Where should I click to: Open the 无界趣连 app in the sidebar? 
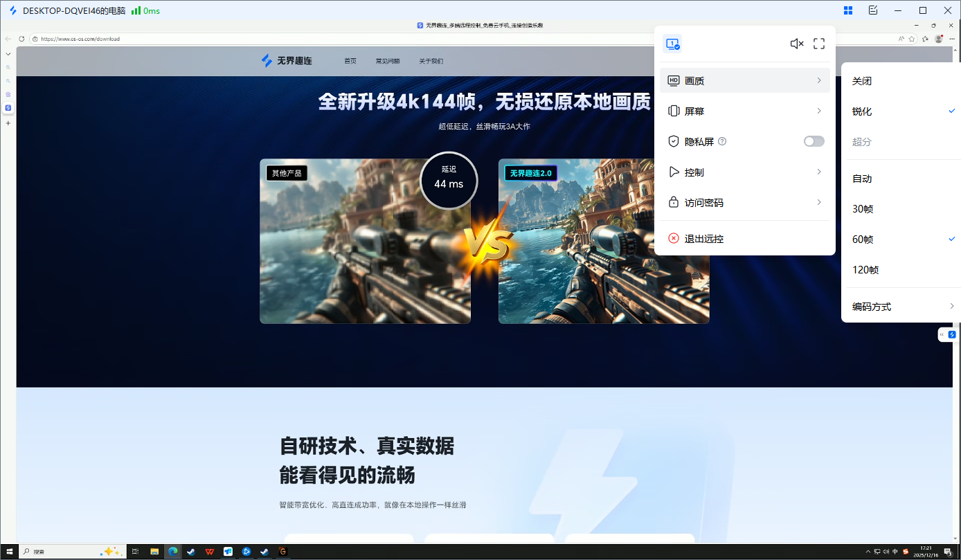(8, 108)
